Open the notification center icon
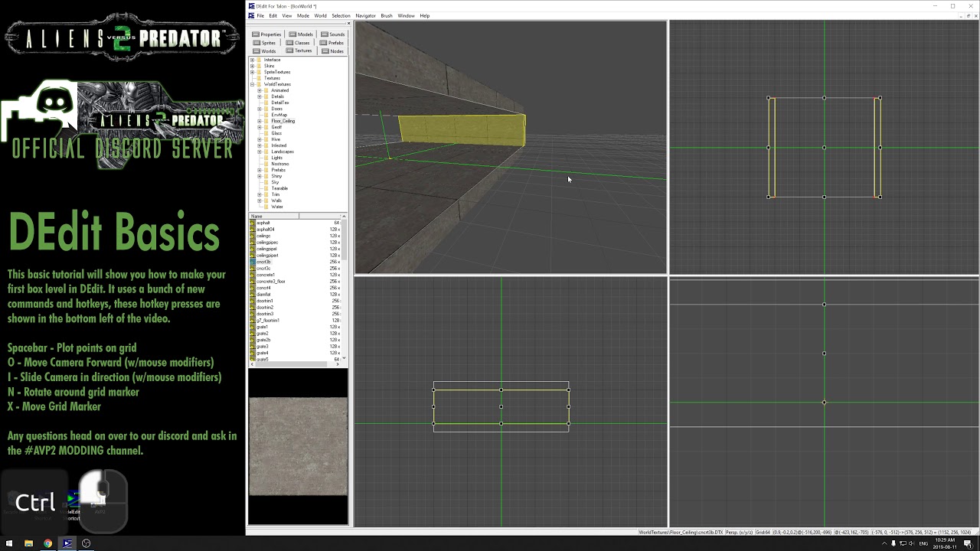 coord(968,543)
